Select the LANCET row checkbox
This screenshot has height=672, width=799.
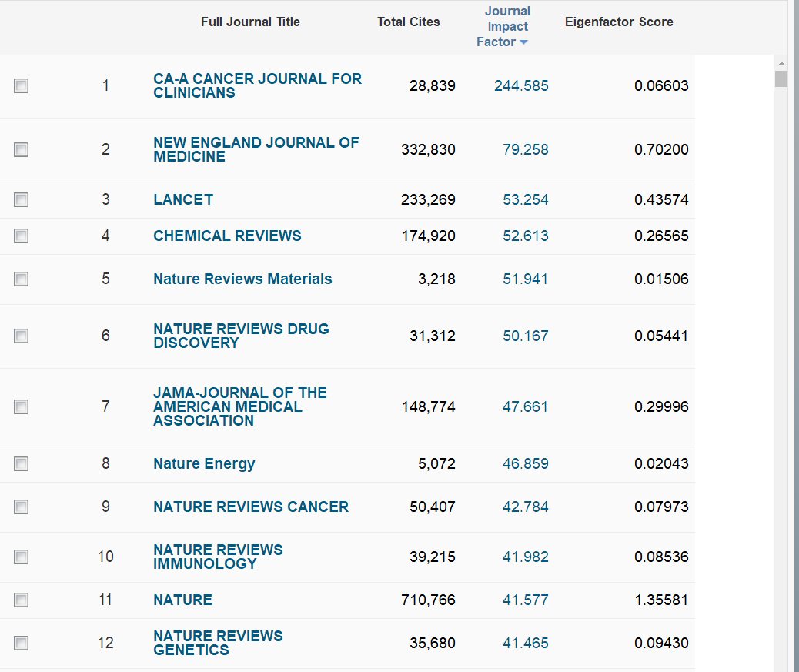(x=21, y=199)
